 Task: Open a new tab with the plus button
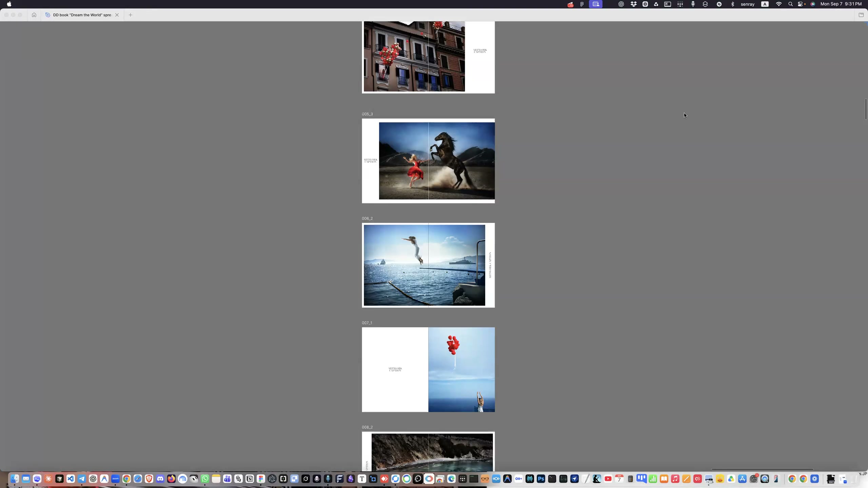[131, 15]
